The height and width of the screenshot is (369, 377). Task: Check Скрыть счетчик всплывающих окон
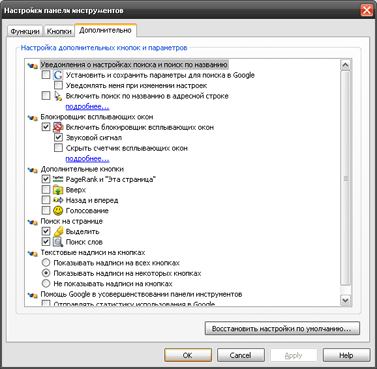click(58, 148)
